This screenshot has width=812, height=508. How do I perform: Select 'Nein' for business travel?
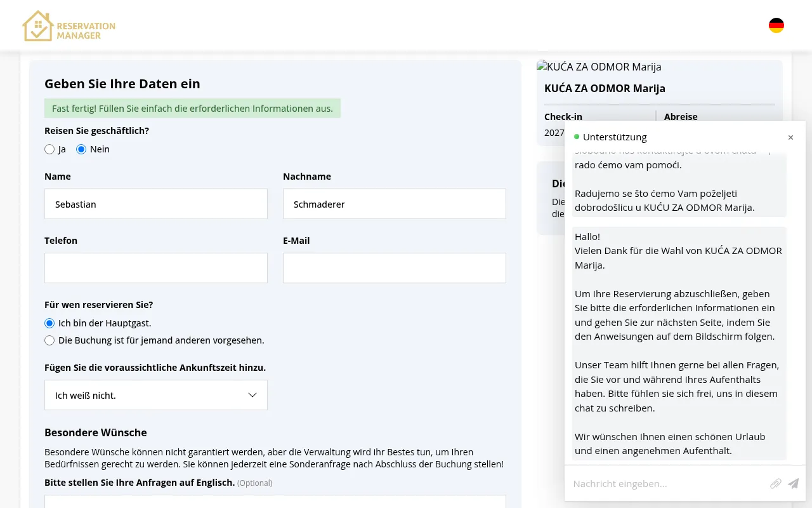tap(81, 149)
